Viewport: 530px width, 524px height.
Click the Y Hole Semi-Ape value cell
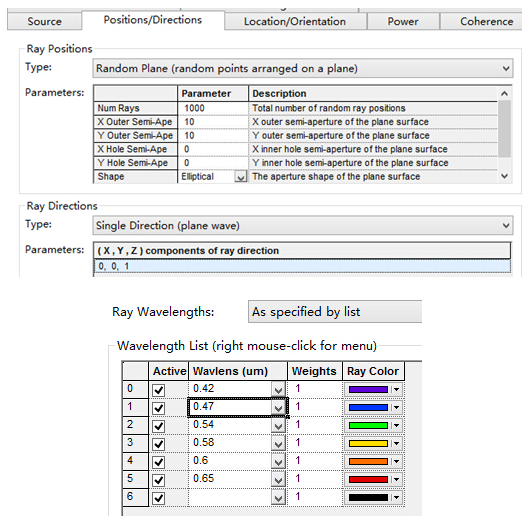[213, 163]
